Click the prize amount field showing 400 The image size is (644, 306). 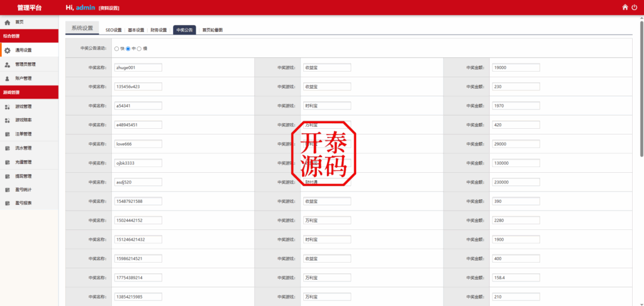pos(516,258)
